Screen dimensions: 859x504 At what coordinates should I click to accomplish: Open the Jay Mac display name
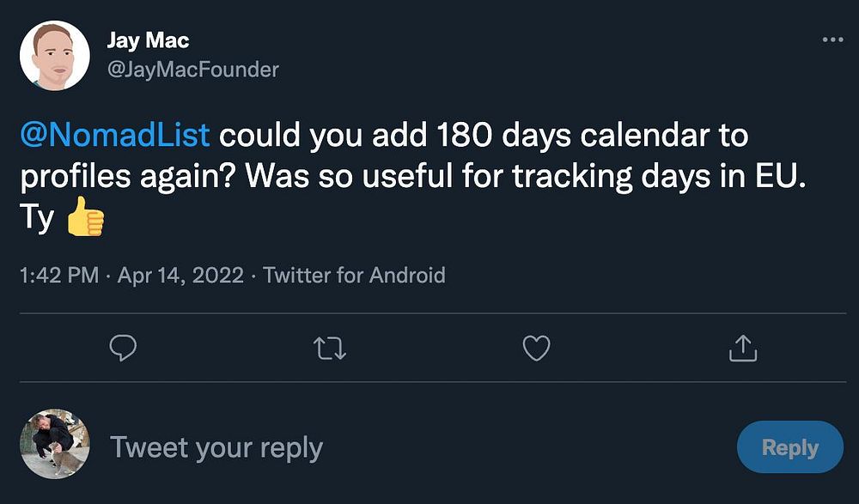point(148,40)
